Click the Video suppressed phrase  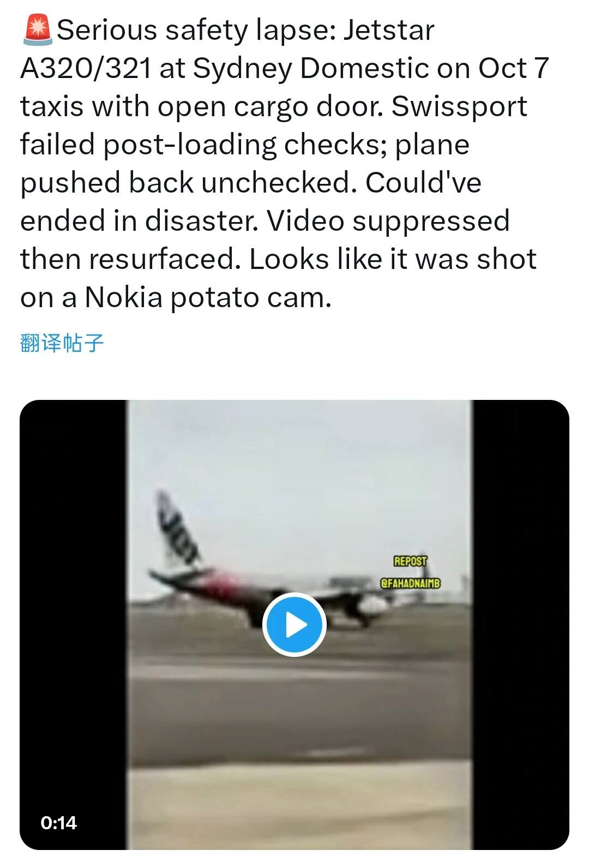click(x=388, y=221)
